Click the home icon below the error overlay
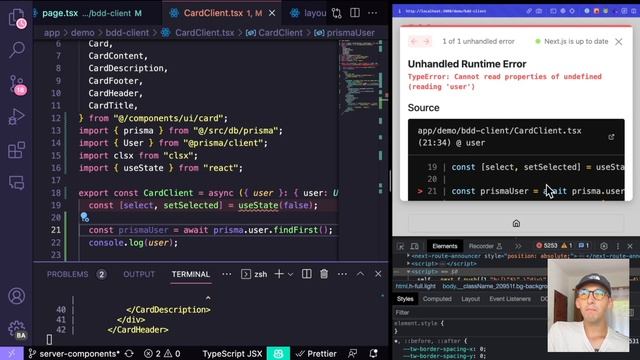 (x=516, y=223)
